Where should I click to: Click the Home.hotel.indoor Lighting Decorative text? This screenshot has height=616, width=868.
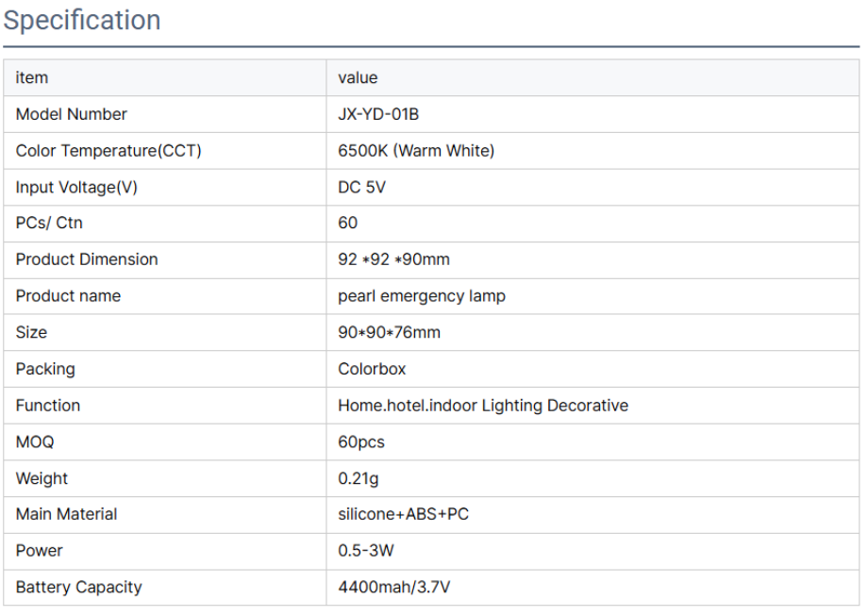click(483, 406)
